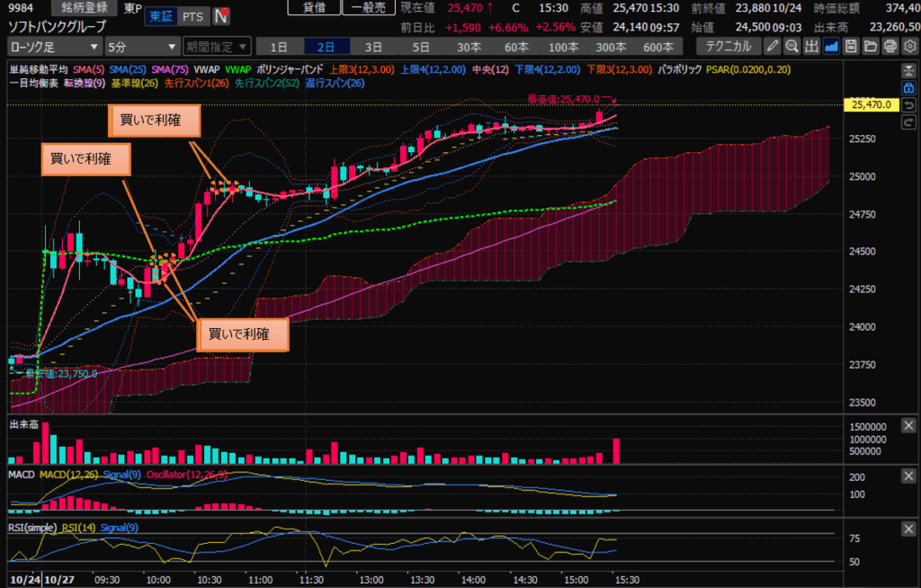Click the magnifier zoom icon

(791, 46)
